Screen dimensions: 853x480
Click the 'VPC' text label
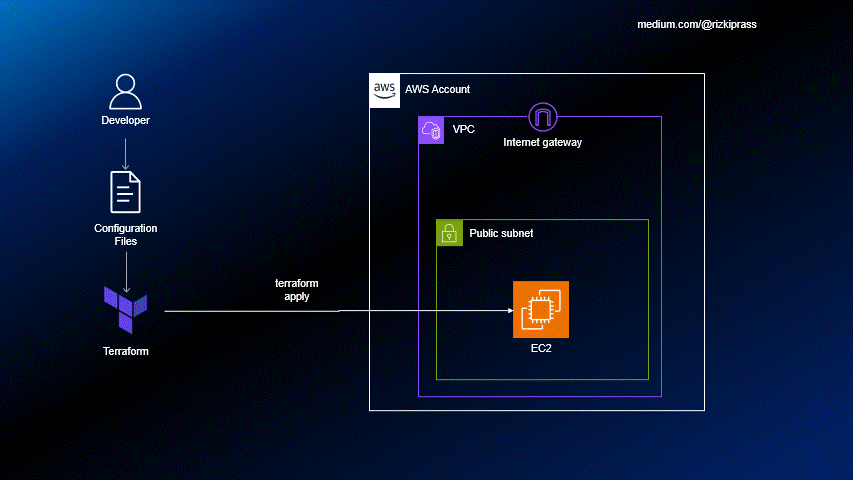click(463, 130)
